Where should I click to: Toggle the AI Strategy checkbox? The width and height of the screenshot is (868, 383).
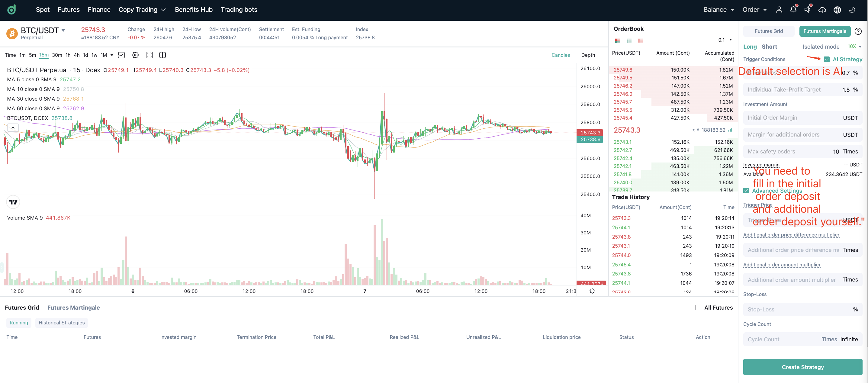[x=827, y=59]
